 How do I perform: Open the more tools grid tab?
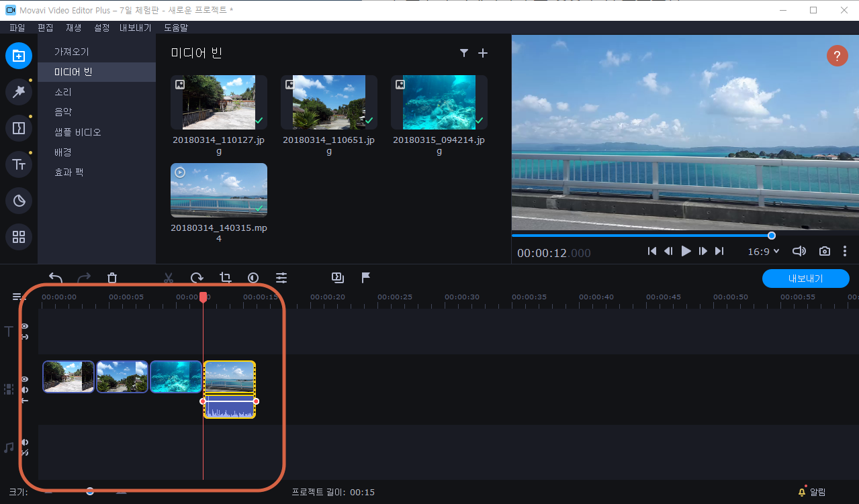pos(19,236)
